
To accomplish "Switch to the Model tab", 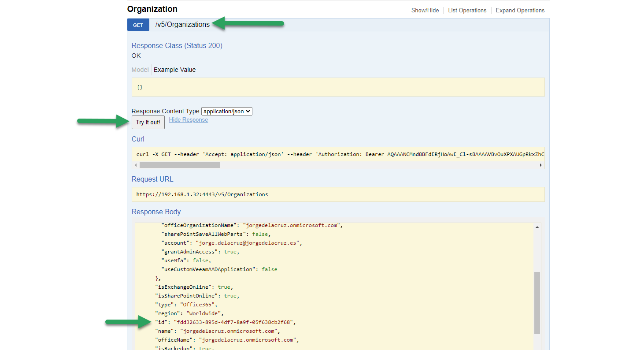I will 140,70.
